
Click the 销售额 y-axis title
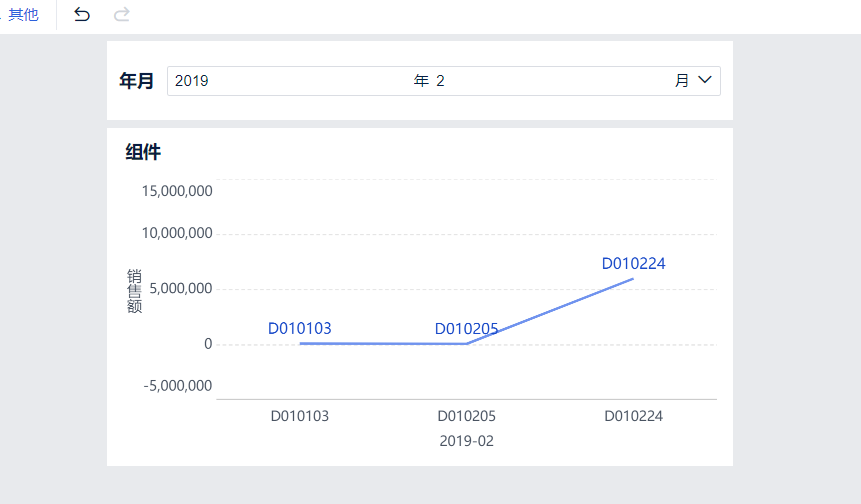pyautogui.click(x=134, y=291)
